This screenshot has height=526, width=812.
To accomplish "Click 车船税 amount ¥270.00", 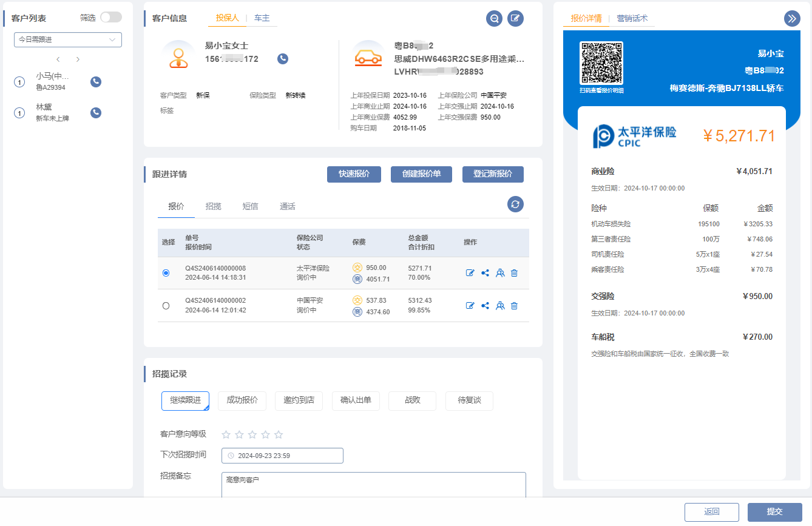I will (x=757, y=337).
